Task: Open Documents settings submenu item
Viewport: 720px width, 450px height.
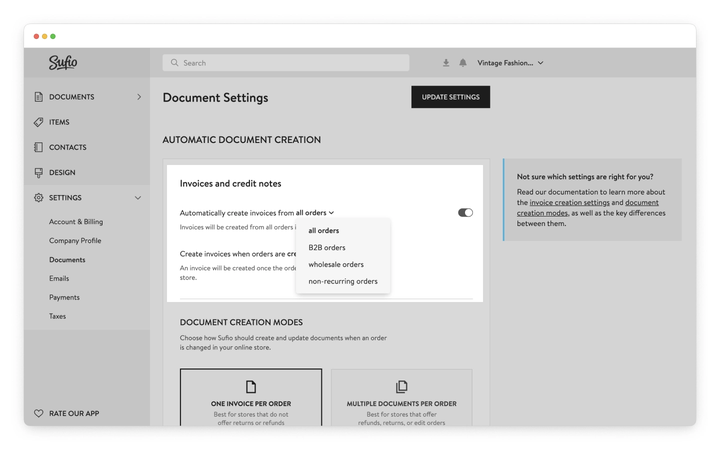Action: pos(68,260)
